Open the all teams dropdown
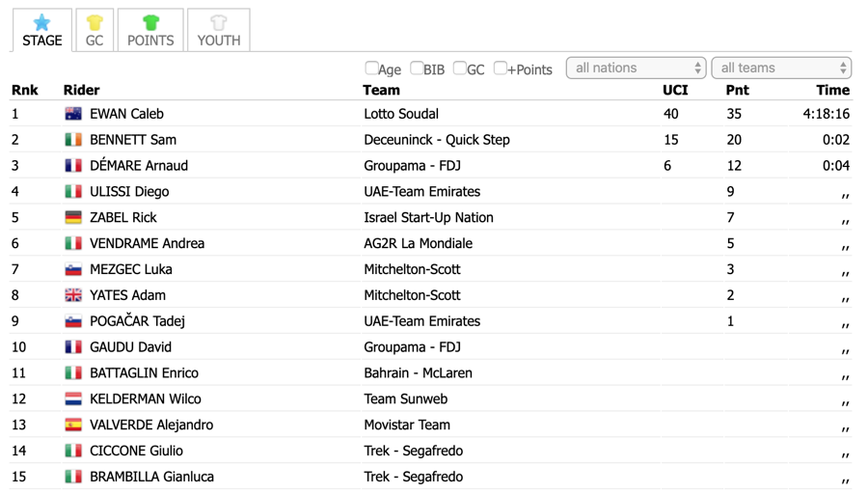 (781, 69)
